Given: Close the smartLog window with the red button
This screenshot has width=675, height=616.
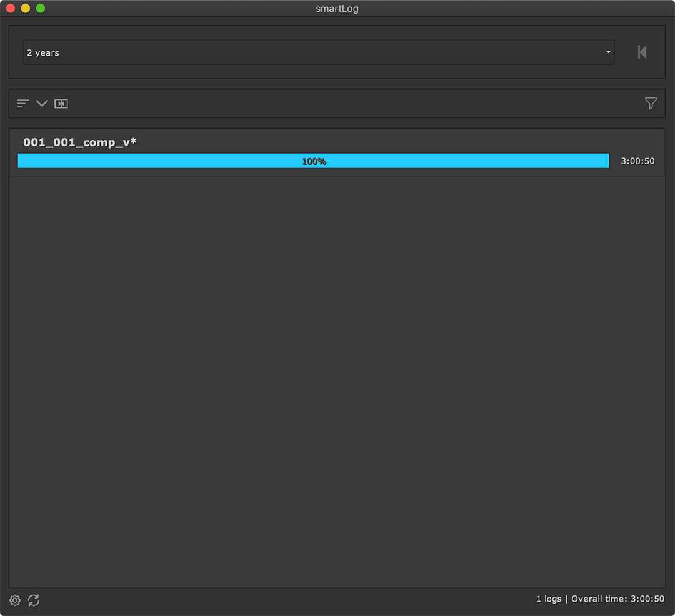Looking at the screenshot, I should click(x=11, y=9).
